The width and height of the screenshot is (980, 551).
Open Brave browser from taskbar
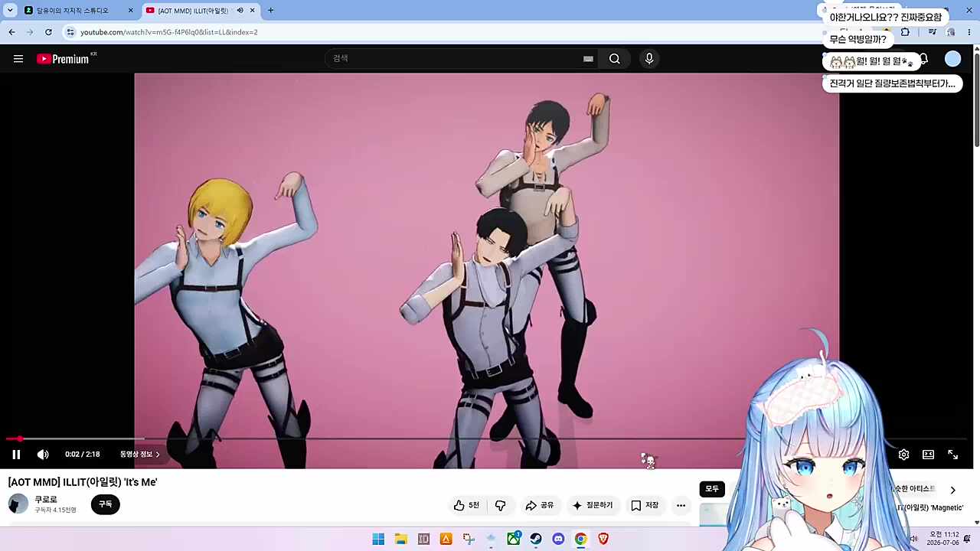click(603, 539)
